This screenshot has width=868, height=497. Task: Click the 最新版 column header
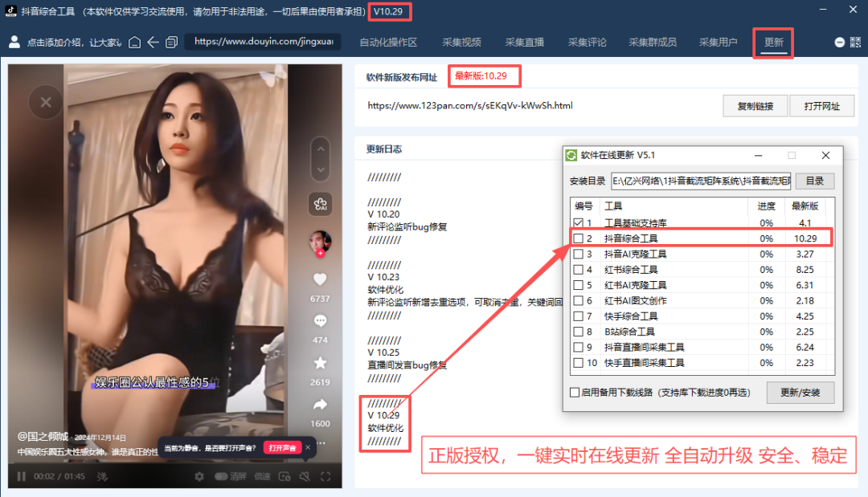coord(805,206)
